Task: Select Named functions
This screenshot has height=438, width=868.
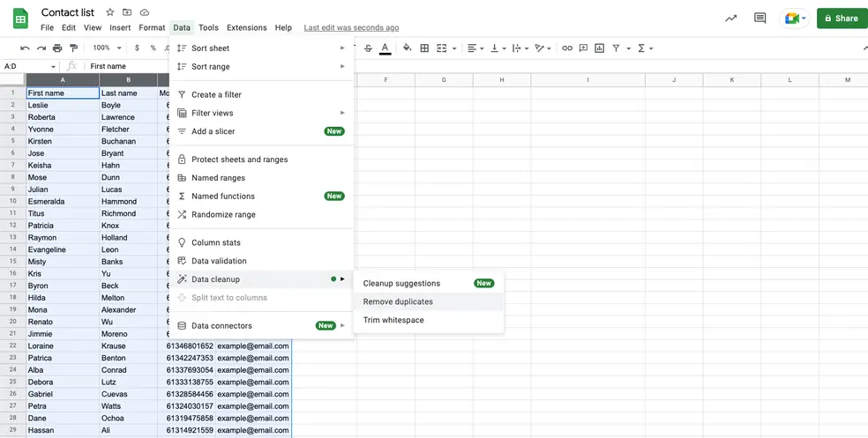Action: (261, 196)
